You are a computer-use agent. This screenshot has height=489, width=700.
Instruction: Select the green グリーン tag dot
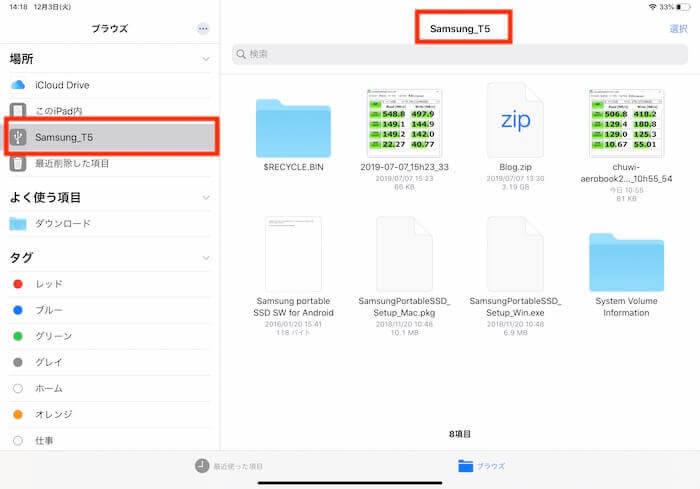point(18,336)
